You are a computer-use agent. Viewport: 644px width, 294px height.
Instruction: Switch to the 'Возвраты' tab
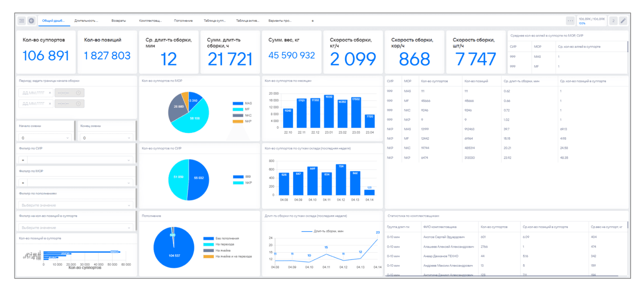119,20
